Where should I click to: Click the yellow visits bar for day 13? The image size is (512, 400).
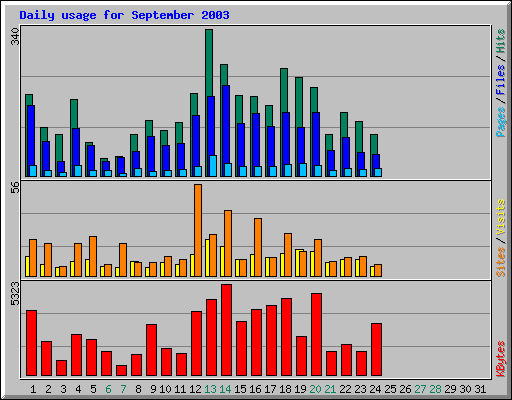pos(207,258)
